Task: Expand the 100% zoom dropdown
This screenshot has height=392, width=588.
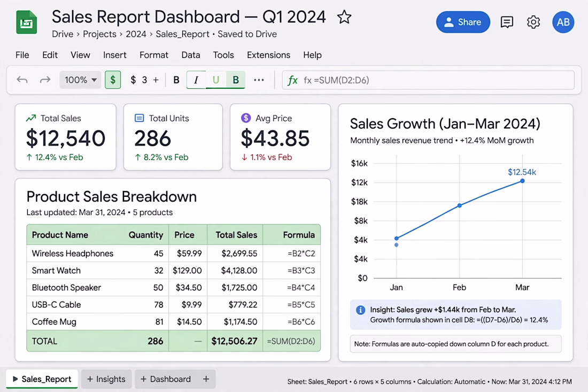Action: [80, 80]
